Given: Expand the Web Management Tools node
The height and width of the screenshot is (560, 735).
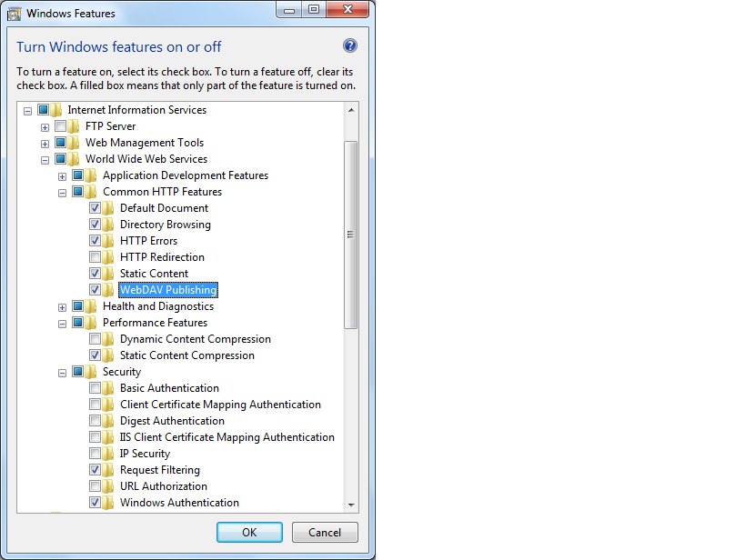Looking at the screenshot, I should [45, 144].
